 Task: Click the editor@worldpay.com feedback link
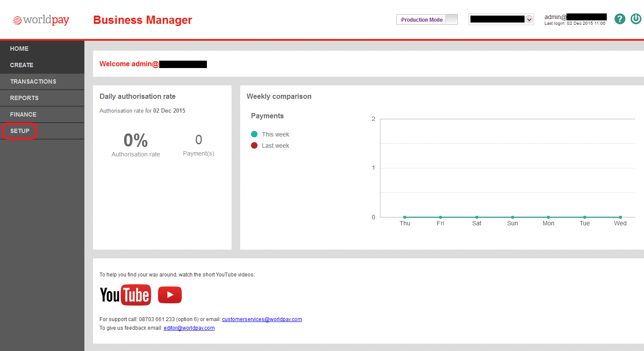(x=189, y=328)
